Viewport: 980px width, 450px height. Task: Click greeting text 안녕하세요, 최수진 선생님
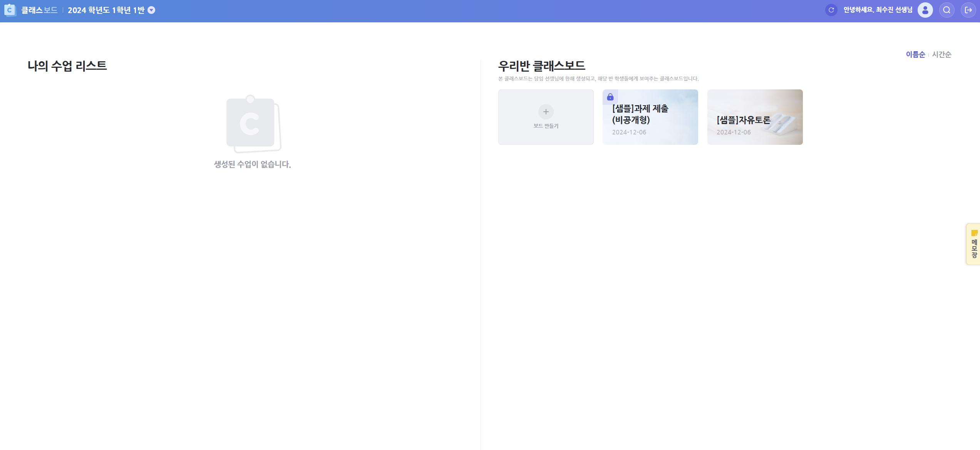click(x=878, y=10)
